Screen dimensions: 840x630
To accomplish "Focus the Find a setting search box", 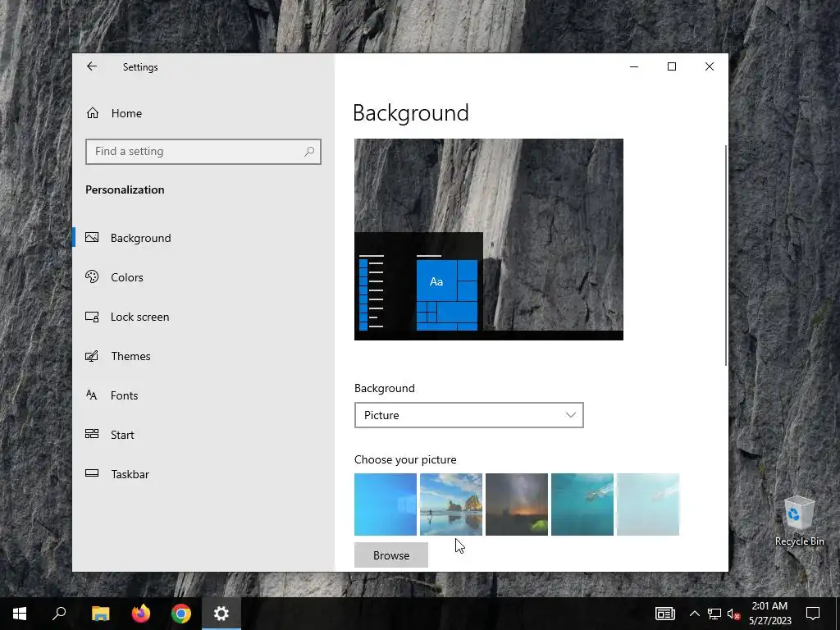I will (x=203, y=152).
